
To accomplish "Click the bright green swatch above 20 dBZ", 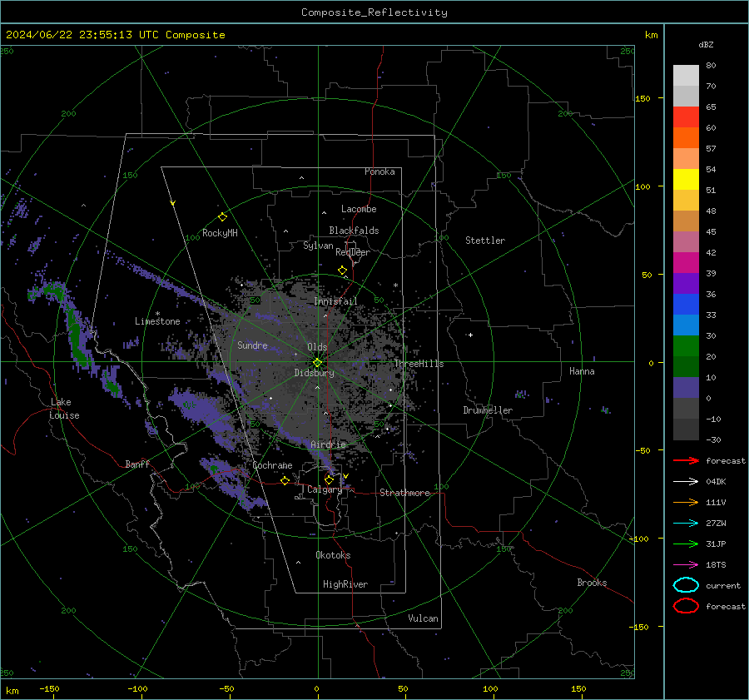I will point(686,346).
